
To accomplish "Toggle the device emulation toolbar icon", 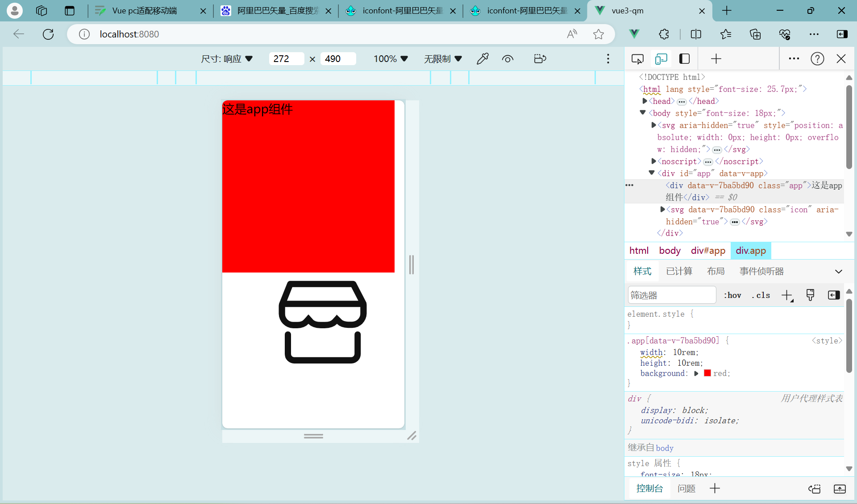I will tap(661, 58).
